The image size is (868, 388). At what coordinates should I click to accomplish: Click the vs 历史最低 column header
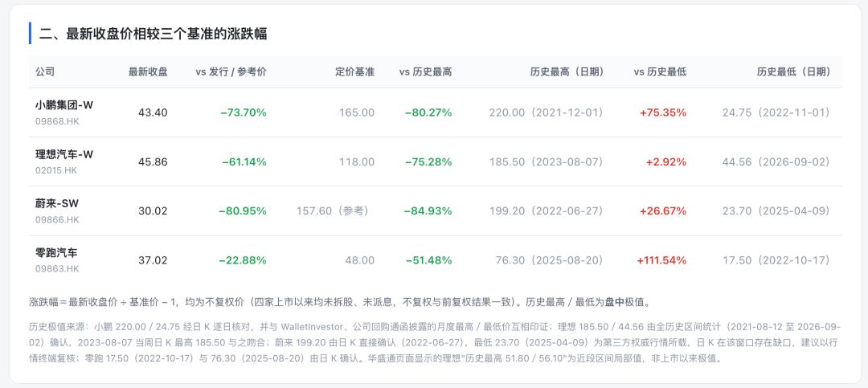[660, 72]
